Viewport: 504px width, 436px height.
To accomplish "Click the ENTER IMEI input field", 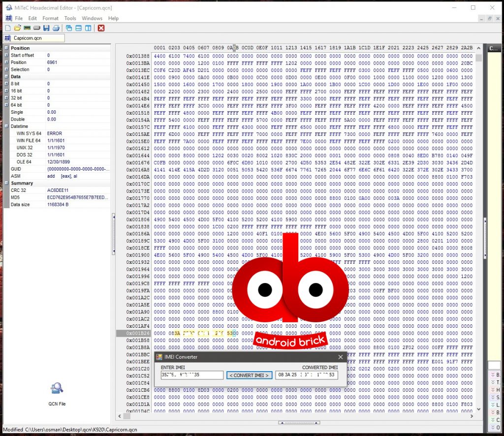I will (191, 375).
